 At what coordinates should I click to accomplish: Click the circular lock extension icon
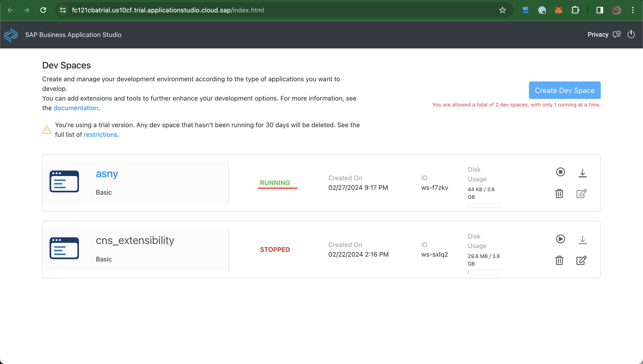pyautogui.click(x=542, y=10)
